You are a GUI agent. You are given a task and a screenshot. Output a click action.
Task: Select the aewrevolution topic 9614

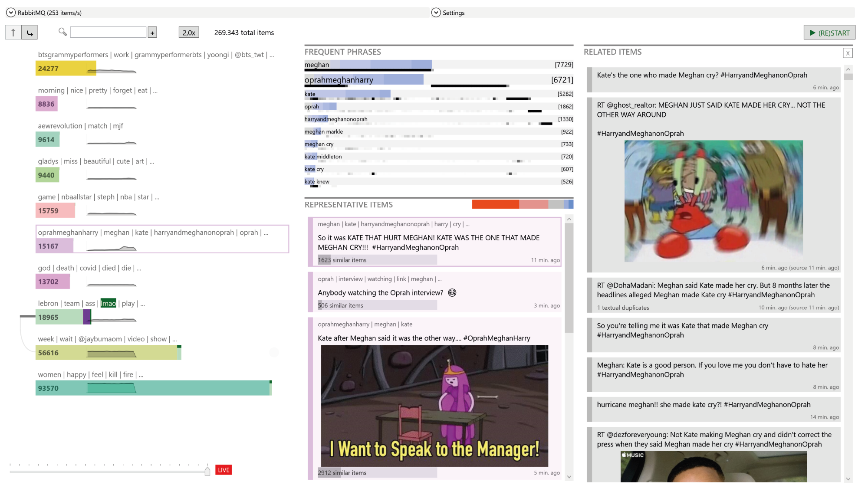(47, 140)
